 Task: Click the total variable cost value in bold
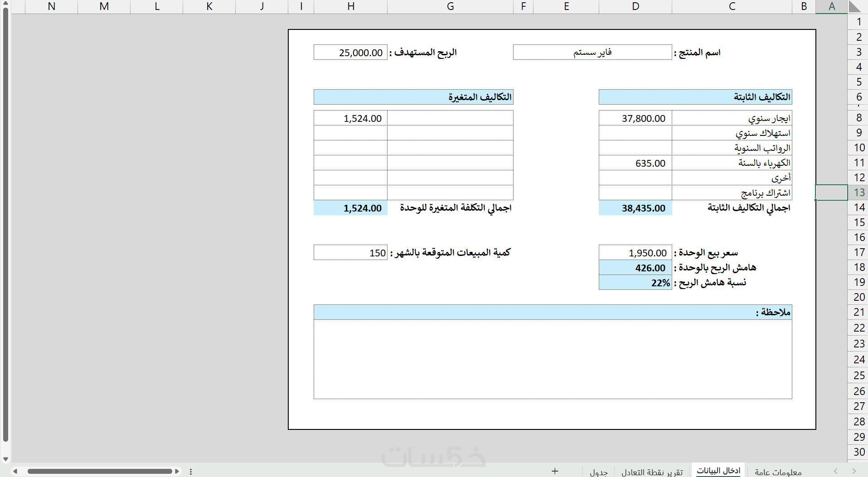coord(350,207)
